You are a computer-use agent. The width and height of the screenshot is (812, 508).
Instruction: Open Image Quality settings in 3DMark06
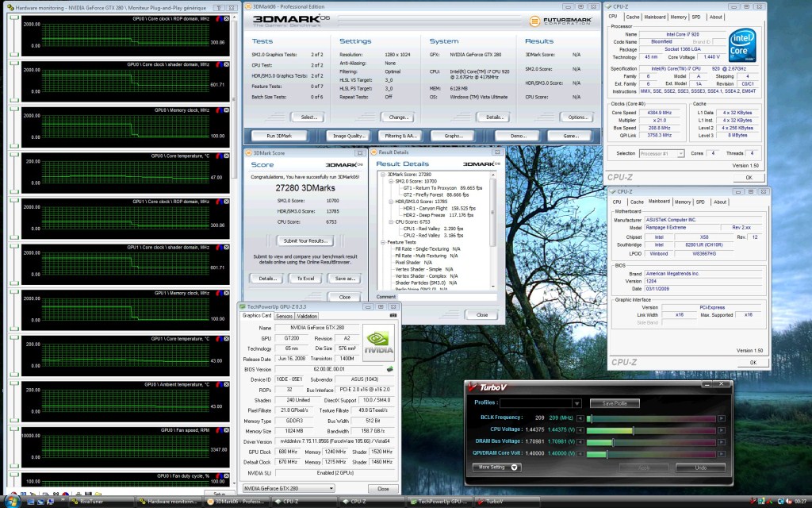click(x=349, y=136)
